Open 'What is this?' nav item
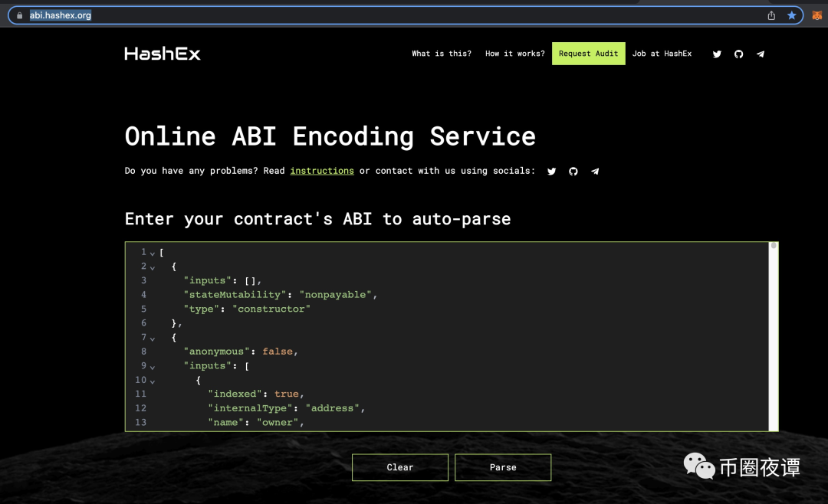828x504 pixels. coord(442,54)
